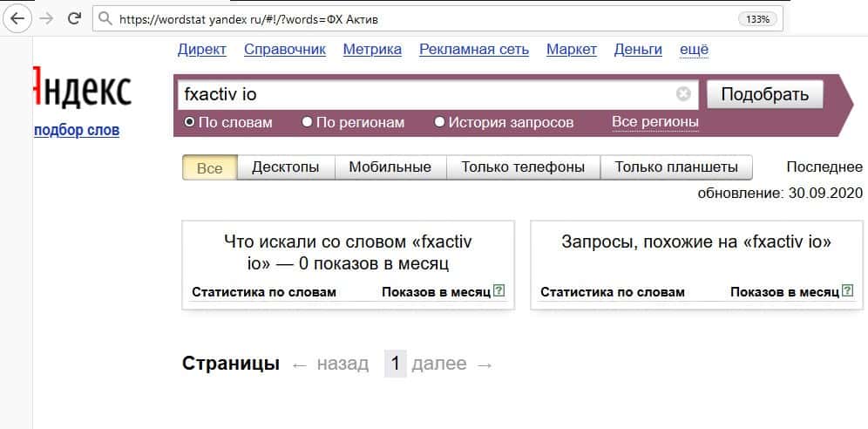Open the Маркет link
Viewport: 868px width, 429px height.
[x=572, y=50]
